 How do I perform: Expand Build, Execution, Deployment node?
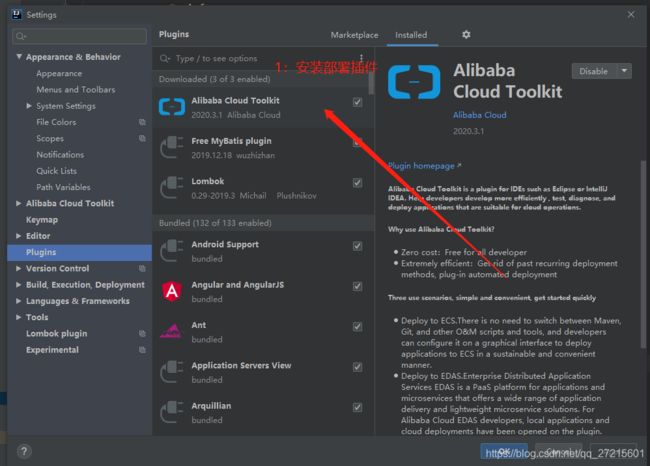(x=19, y=284)
